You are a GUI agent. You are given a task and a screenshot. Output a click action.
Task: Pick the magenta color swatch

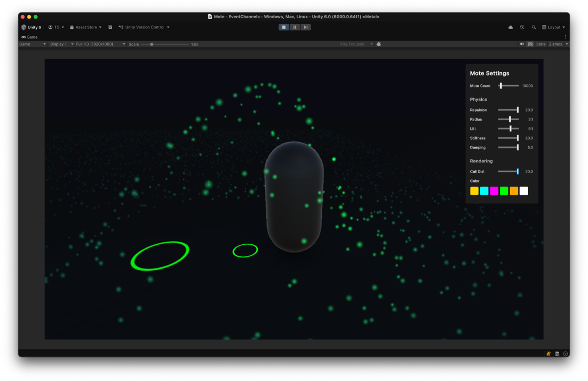[x=494, y=191]
